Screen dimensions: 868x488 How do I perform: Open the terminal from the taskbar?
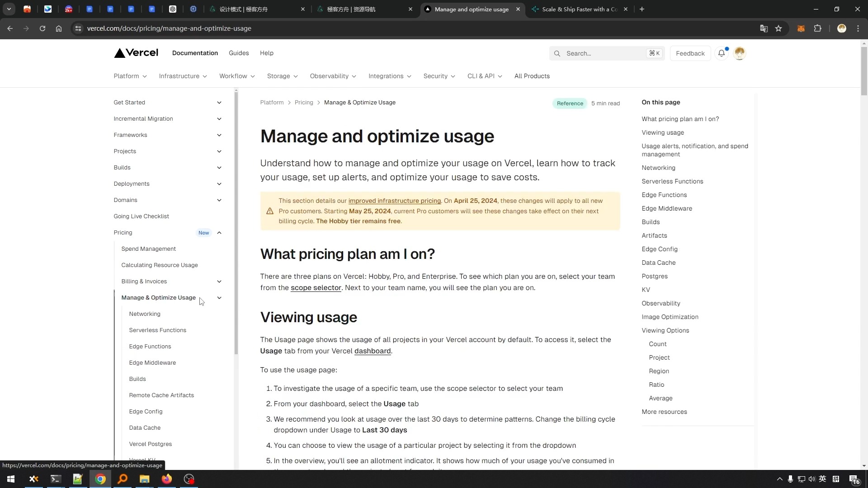pyautogui.click(x=56, y=479)
